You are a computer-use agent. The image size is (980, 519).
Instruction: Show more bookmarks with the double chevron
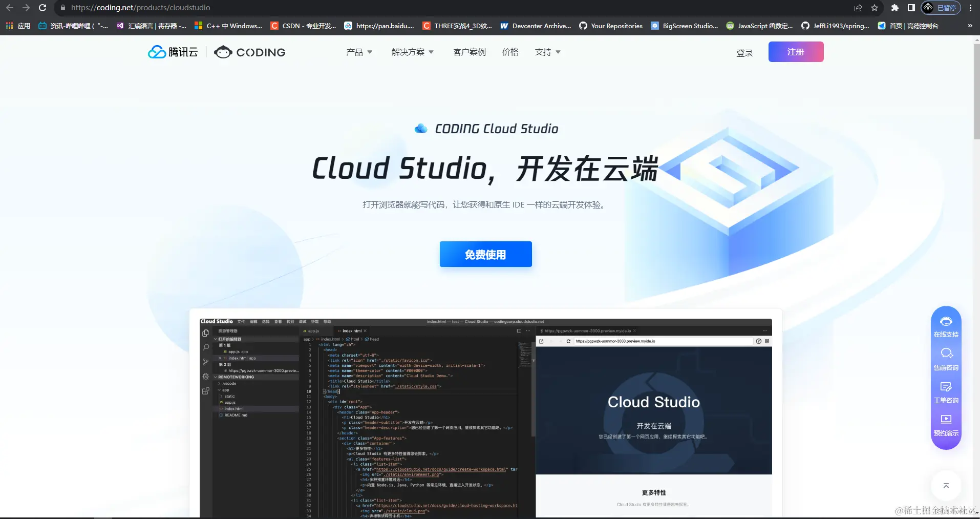970,26
